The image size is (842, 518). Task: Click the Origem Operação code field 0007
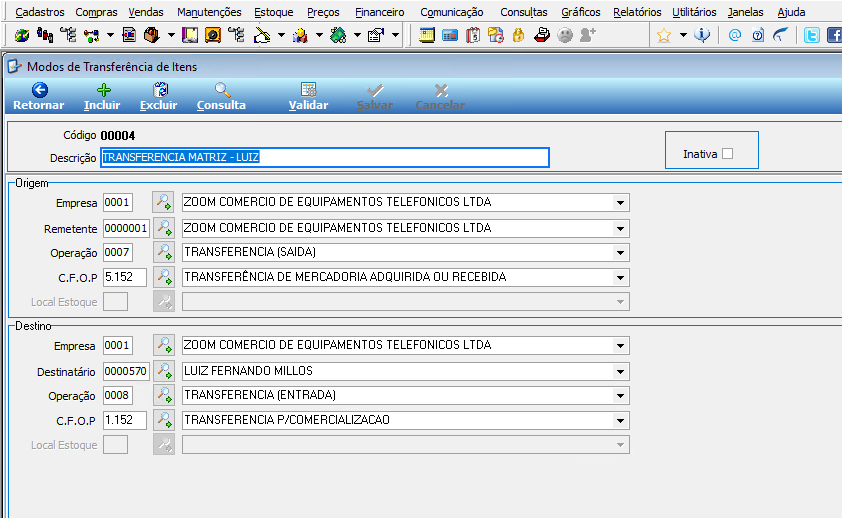(x=118, y=252)
